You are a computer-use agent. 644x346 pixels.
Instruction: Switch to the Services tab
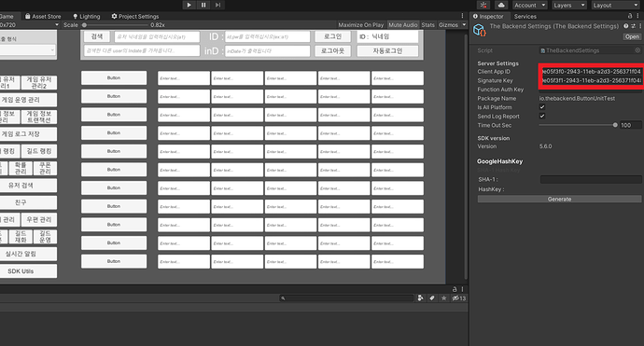pos(525,17)
